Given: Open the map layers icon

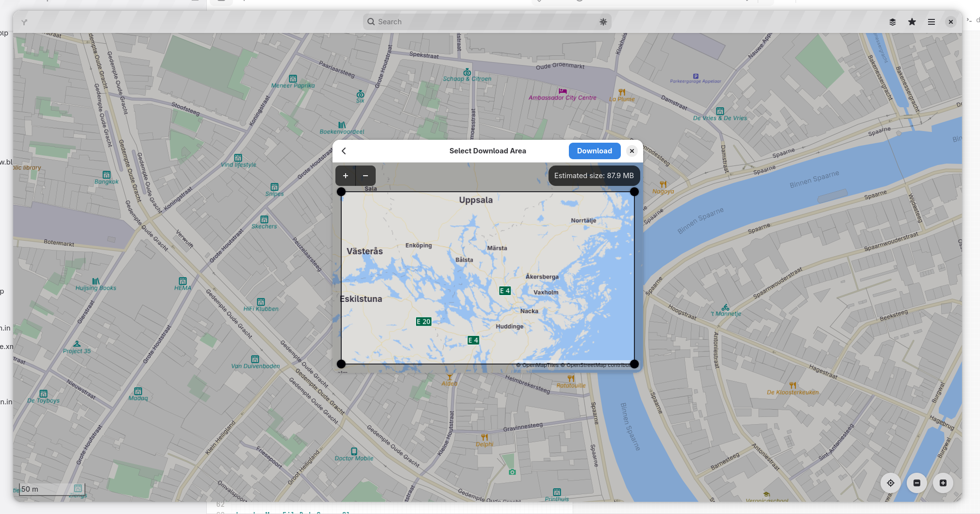Looking at the screenshot, I should 892,22.
